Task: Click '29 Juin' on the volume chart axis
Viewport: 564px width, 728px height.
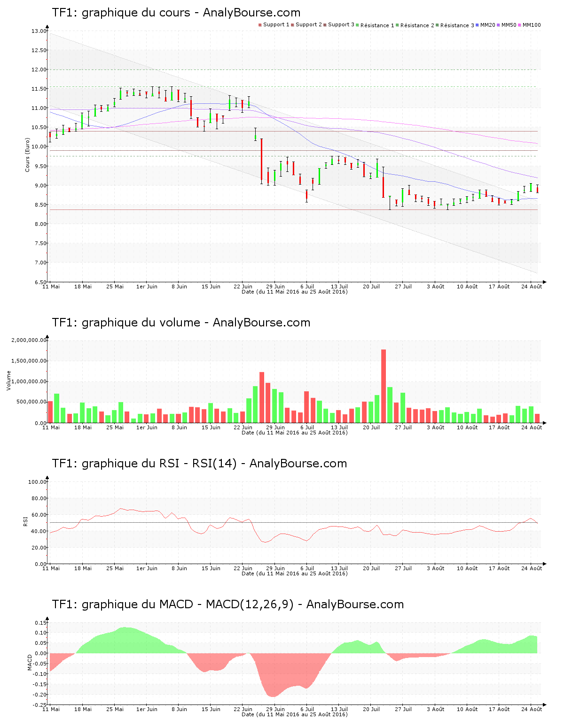Action: 275,427
